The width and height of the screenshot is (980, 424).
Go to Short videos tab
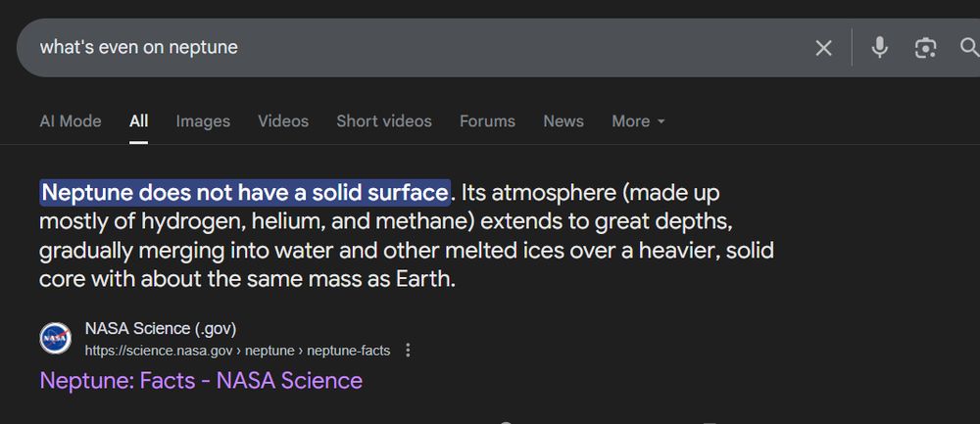[384, 121]
